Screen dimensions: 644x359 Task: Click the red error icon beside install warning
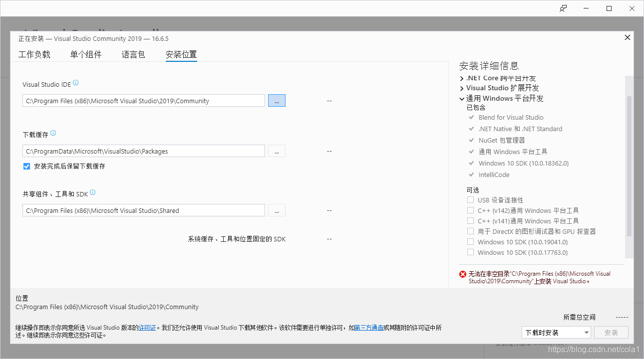[x=463, y=274]
